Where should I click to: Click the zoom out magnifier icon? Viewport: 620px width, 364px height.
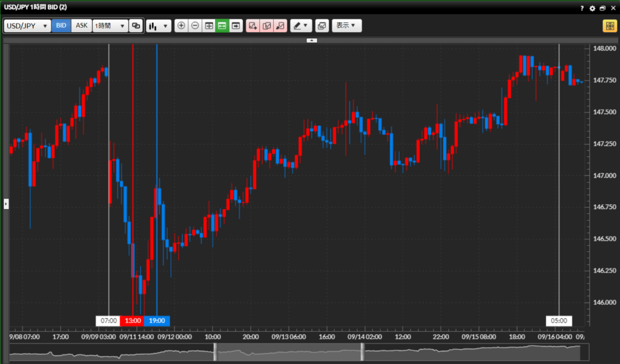pyautogui.click(x=194, y=26)
